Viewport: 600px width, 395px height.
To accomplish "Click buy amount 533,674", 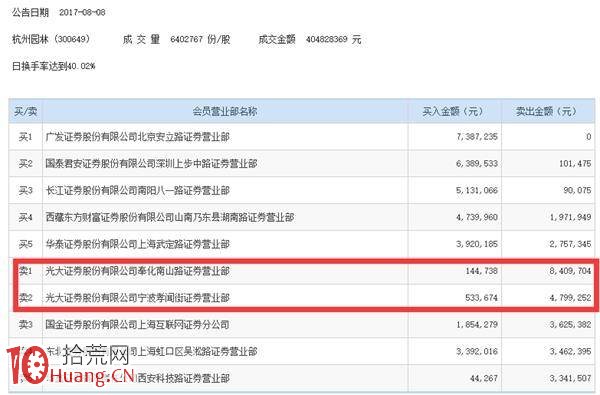I will (481, 297).
